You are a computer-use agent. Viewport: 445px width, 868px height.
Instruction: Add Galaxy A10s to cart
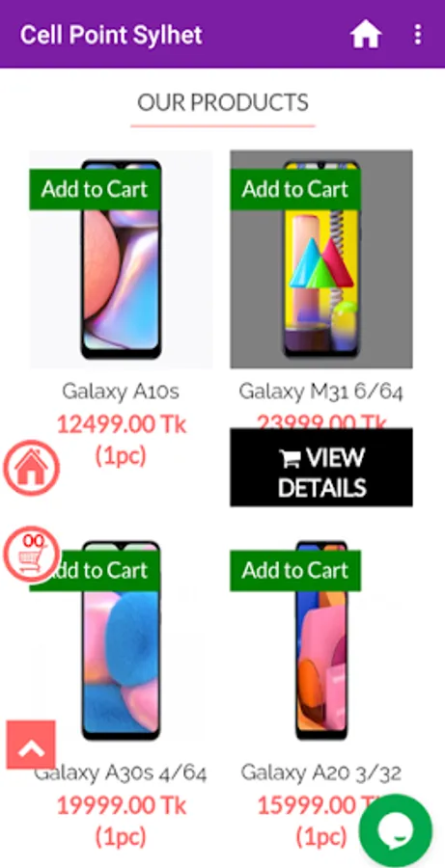[95, 189]
